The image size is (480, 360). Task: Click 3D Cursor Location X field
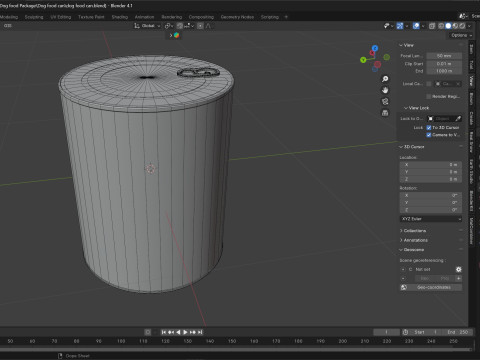tap(431, 165)
